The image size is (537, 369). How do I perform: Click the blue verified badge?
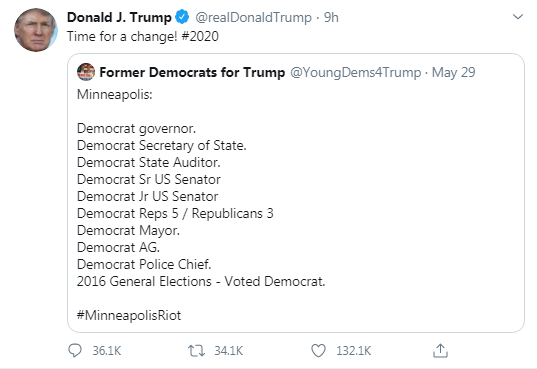[x=182, y=17]
